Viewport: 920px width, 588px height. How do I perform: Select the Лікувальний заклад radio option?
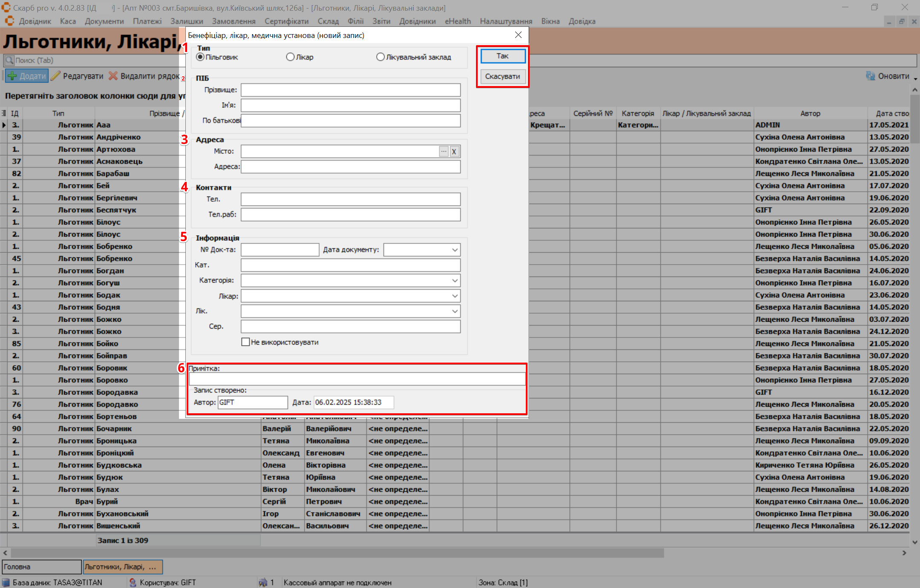(x=380, y=57)
